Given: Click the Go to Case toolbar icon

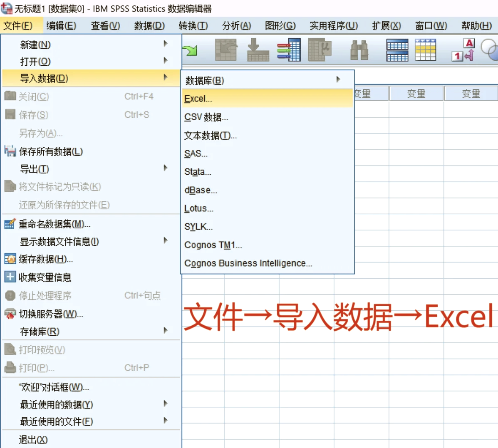Looking at the screenshot, I should (226, 50).
